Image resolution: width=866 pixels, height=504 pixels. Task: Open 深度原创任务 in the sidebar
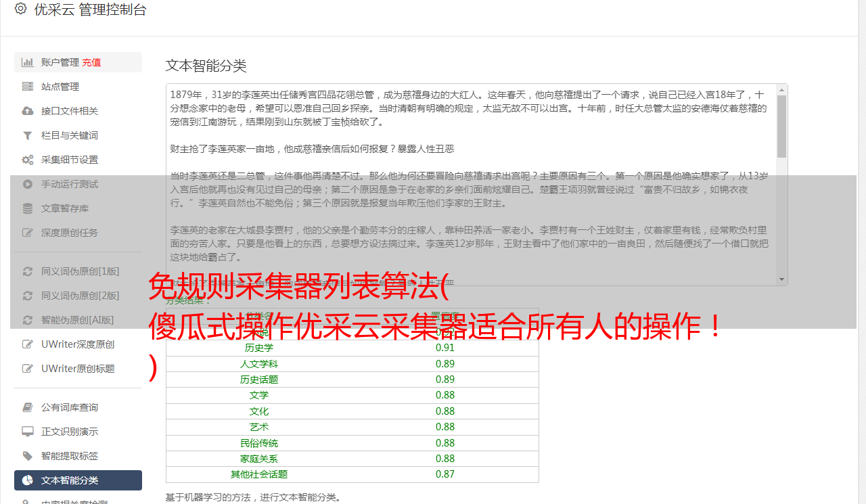[78, 233]
